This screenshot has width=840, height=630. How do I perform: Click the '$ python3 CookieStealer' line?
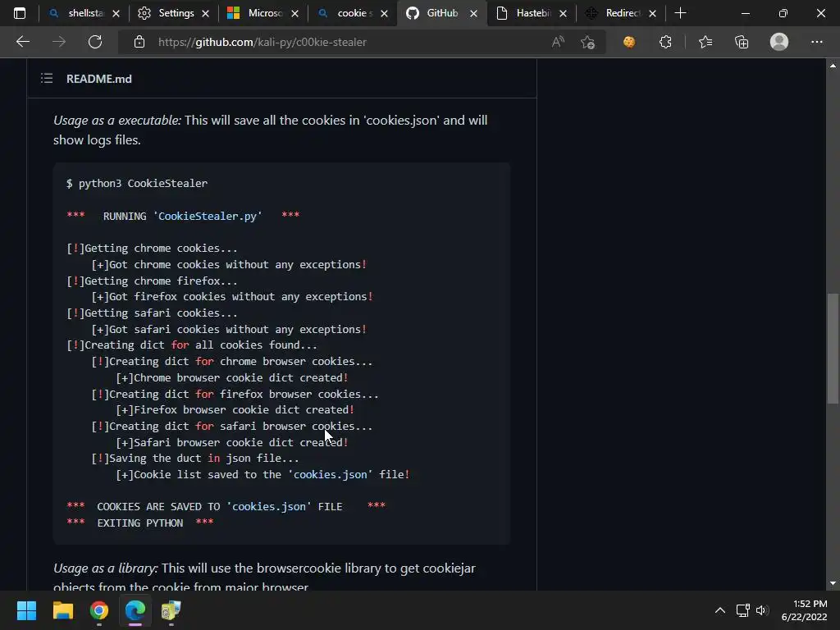pos(137,183)
